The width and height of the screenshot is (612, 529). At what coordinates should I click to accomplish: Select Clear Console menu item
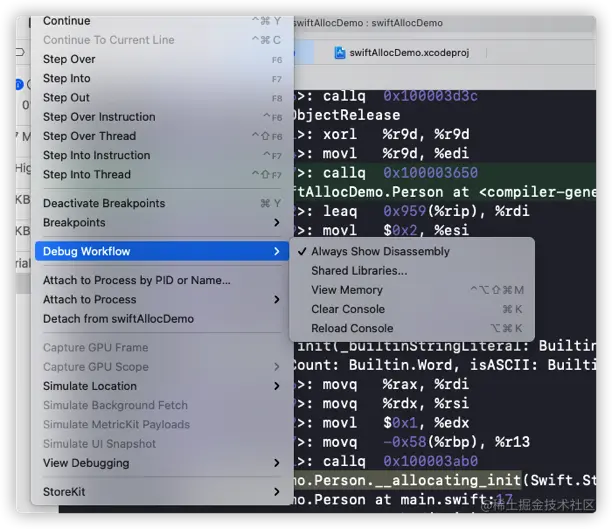point(412,309)
